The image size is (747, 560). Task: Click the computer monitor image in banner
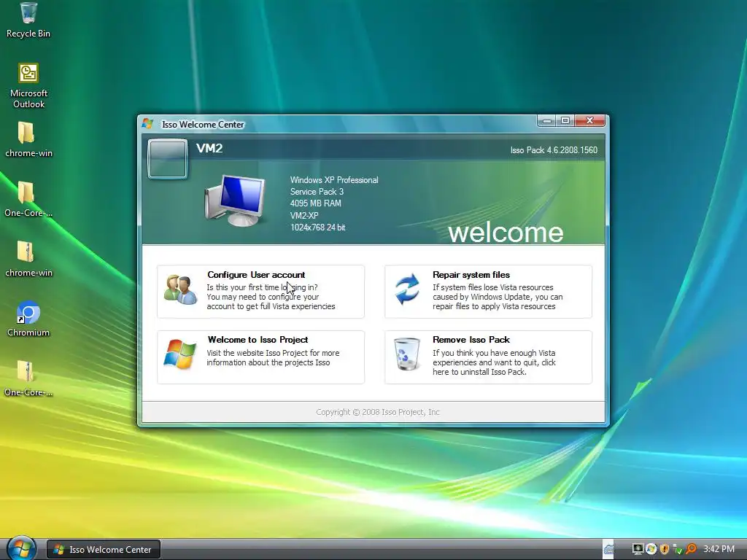pos(235,201)
